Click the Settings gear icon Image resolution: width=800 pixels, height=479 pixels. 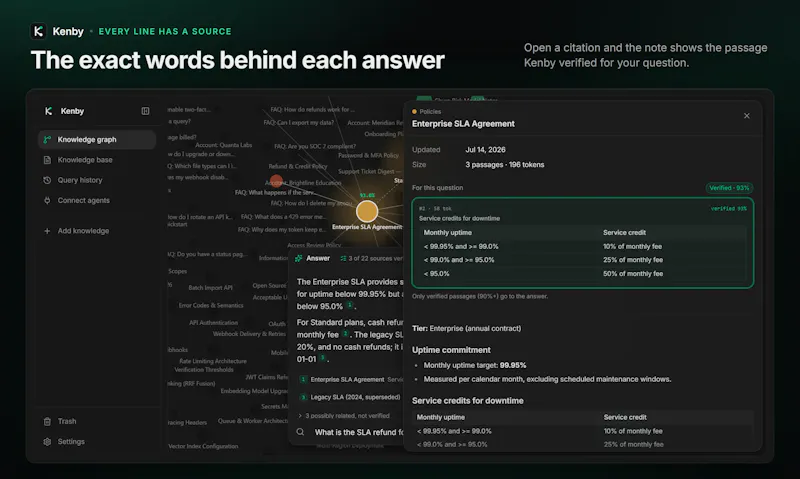[x=47, y=442]
